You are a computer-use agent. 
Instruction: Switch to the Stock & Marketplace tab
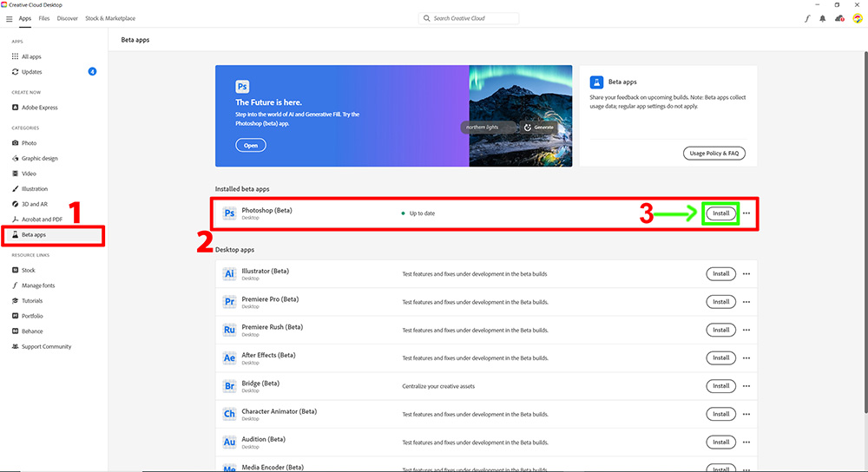pos(110,18)
